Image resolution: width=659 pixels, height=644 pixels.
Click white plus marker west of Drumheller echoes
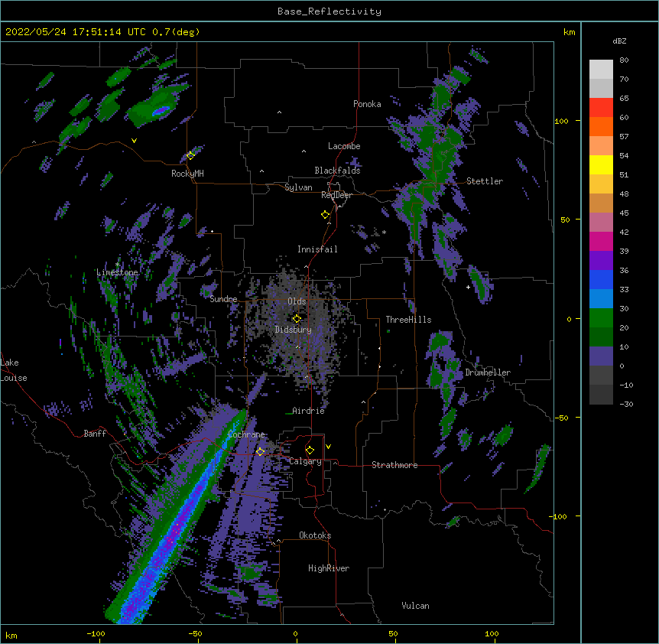pyautogui.click(x=468, y=287)
